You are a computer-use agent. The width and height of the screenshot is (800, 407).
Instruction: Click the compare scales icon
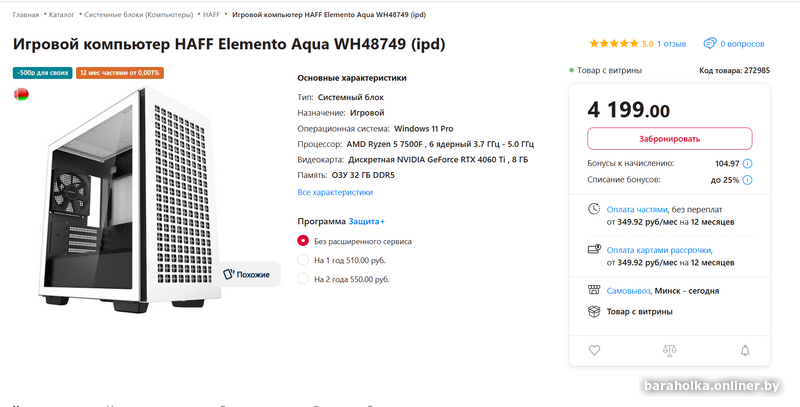click(x=669, y=351)
